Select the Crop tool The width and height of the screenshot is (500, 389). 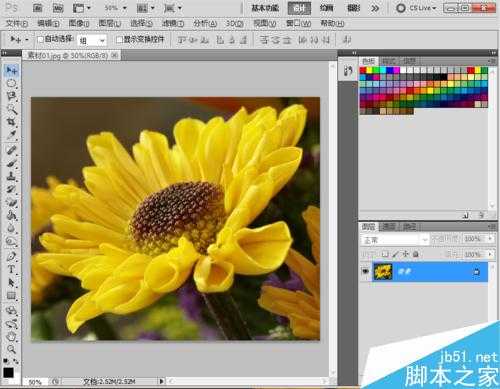(x=12, y=122)
